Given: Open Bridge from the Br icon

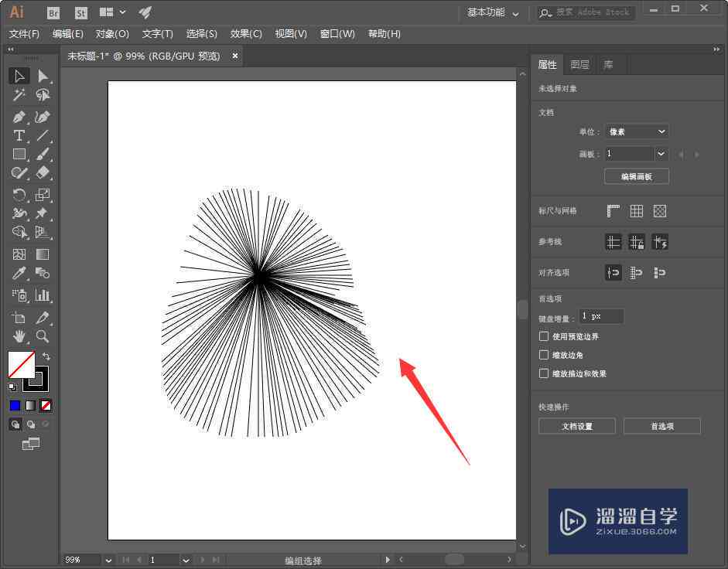Looking at the screenshot, I should [53, 13].
